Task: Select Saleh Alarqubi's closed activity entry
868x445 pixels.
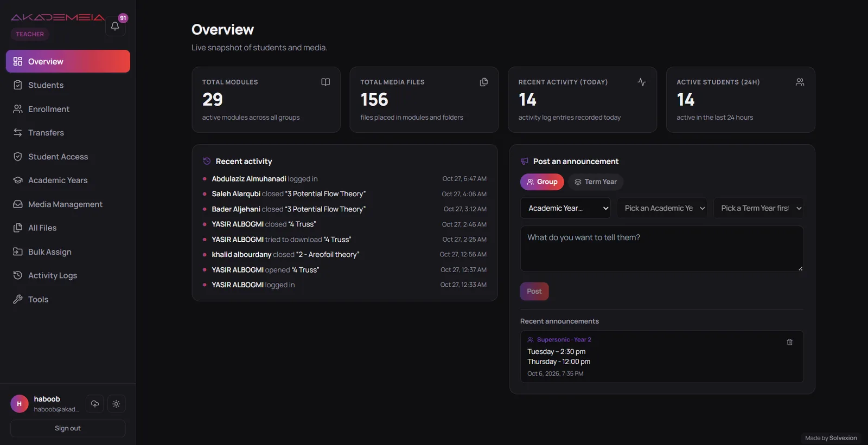Action: pos(344,194)
